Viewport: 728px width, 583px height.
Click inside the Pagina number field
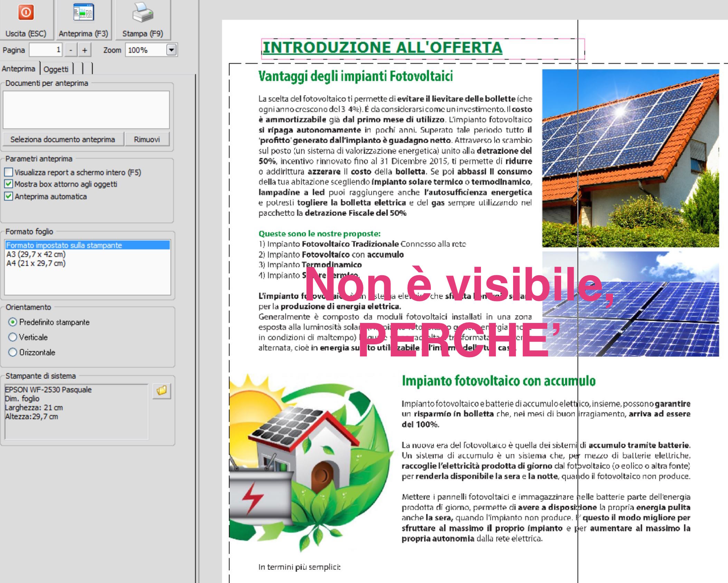pyautogui.click(x=45, y=50)
